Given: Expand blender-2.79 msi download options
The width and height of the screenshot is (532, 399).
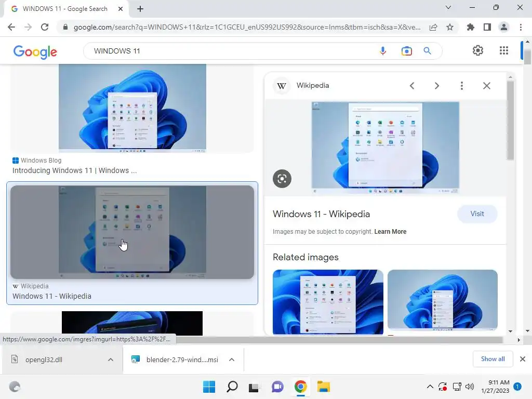Looking at the screenshot, I should point(232,360).
